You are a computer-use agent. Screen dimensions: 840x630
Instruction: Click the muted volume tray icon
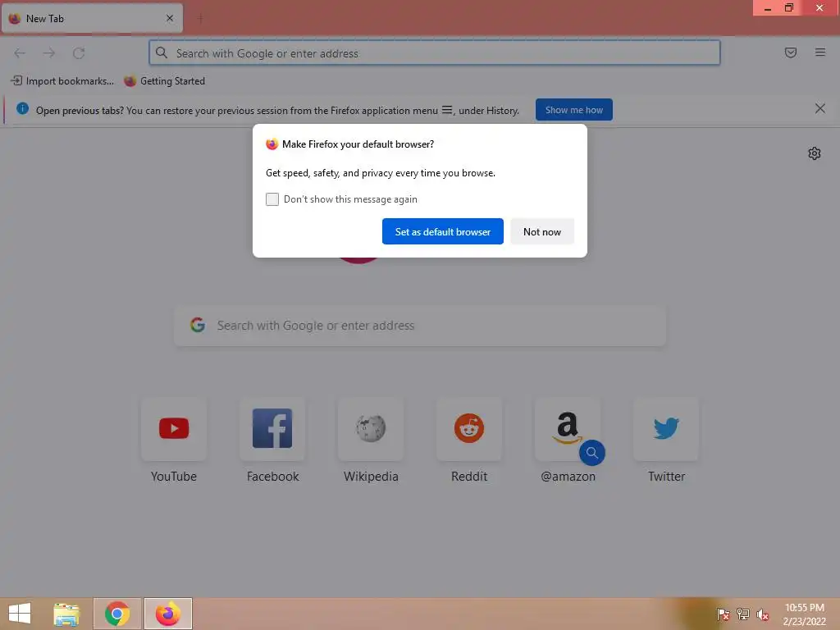click(x=763, y=614)
